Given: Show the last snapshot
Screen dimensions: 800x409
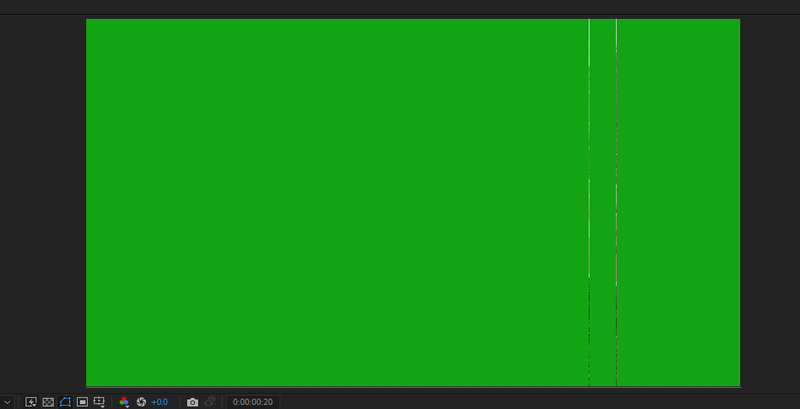Looking at the screenshot, I should (x=210, y=402).
